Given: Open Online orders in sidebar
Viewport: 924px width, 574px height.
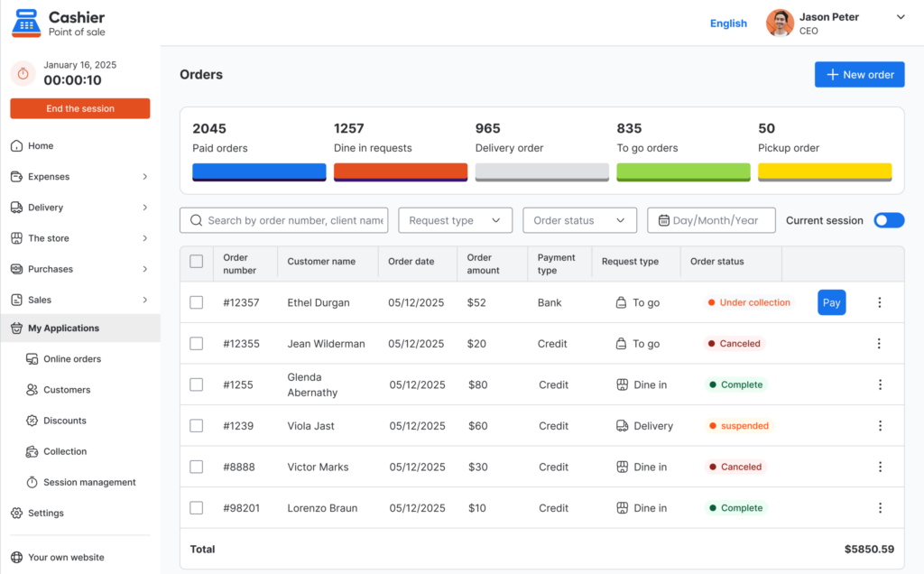Looking at the screenshot, I should click(x=72, y=359).
